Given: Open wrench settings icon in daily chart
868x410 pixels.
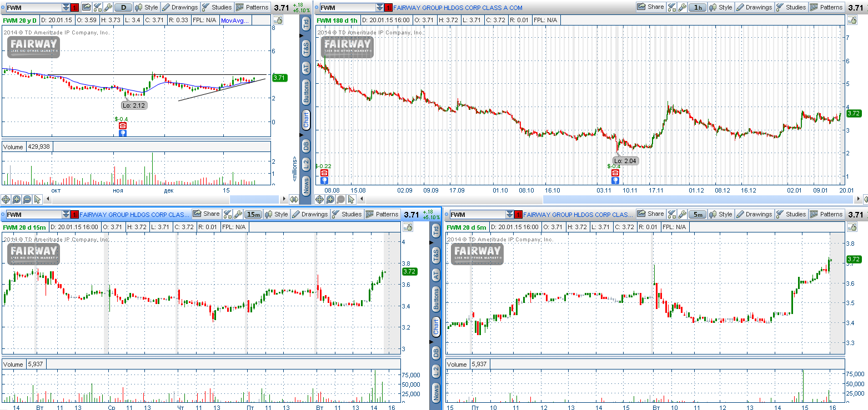Looking at the screenshot, I should point(108,7).
